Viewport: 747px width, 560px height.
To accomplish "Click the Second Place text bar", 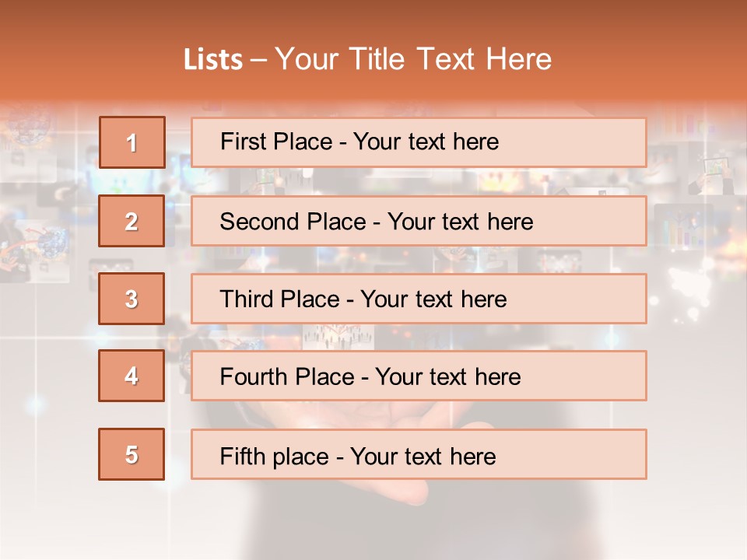I will coord(419,221).
